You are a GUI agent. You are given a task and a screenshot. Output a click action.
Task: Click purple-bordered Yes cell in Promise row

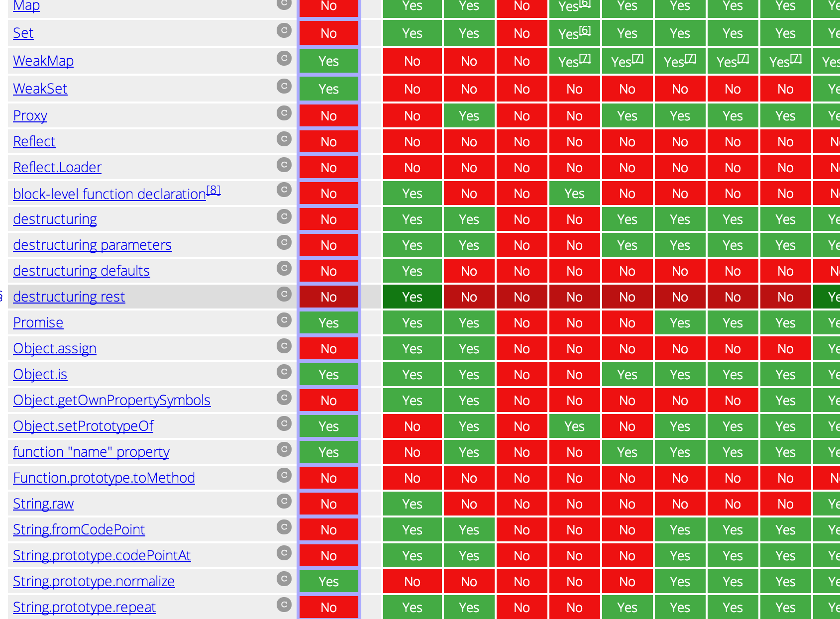[x=328, y=323]
